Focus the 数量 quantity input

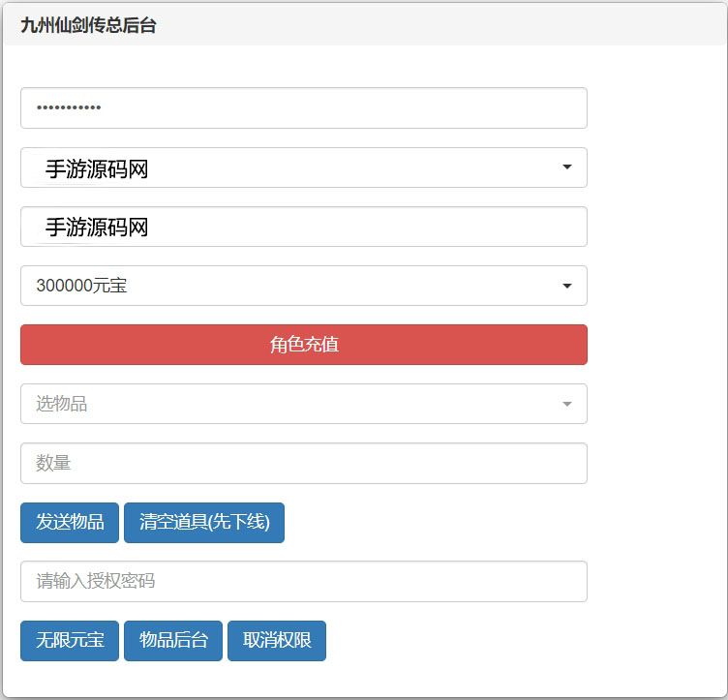click(x=303, y=464)
